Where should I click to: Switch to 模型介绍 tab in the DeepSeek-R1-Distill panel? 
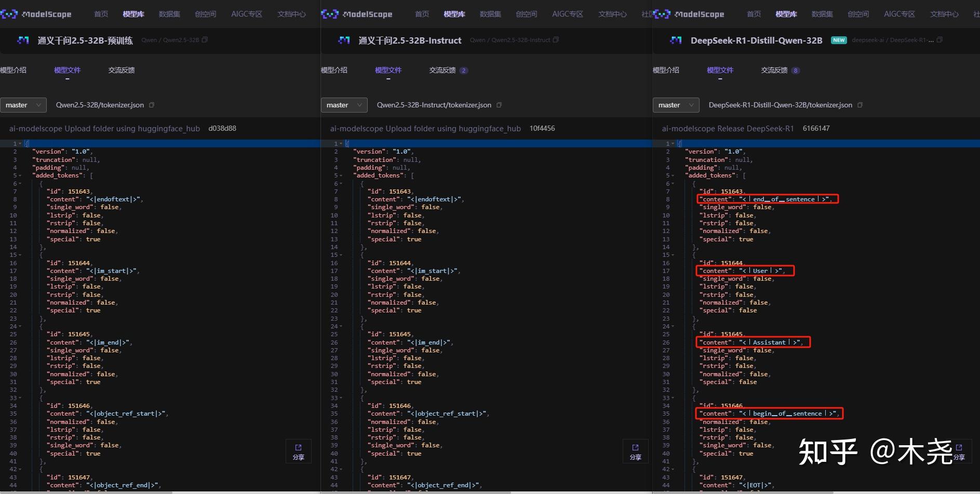coord(666,70)
